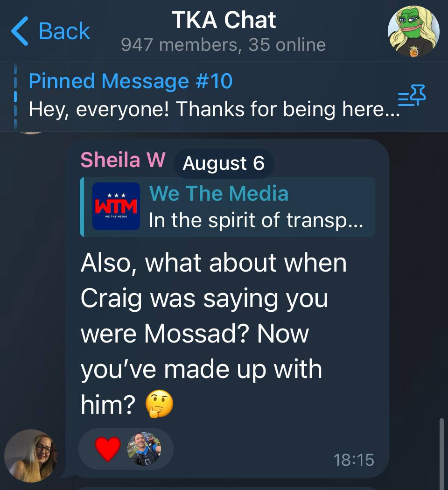Open the pinned messages list icon
This screenshot has height=490, width=448.
[x=412, y=95]
